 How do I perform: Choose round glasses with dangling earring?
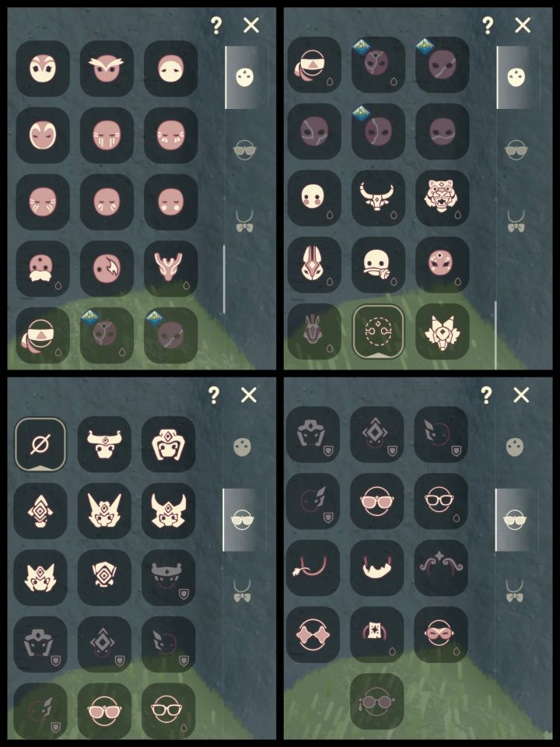(x=376, y=701)
